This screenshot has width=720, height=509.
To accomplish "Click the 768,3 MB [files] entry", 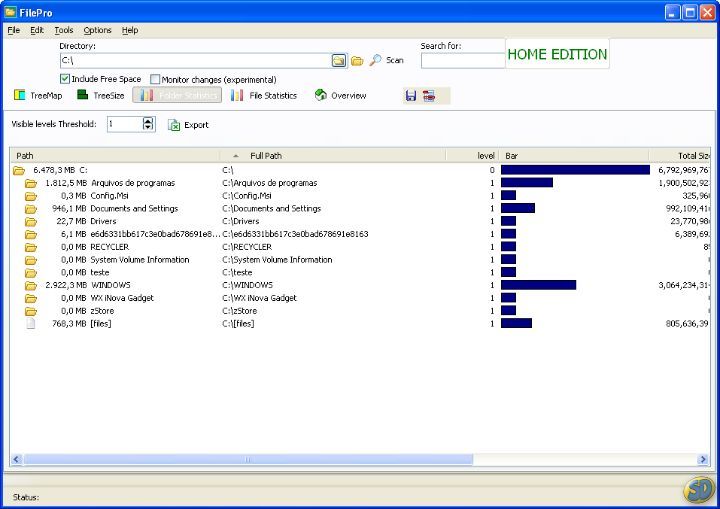I will [x=82, y=324].
